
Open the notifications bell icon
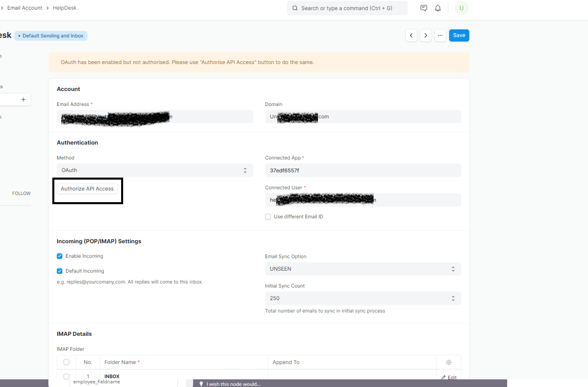pyautogui.click(x=437, y=8)
